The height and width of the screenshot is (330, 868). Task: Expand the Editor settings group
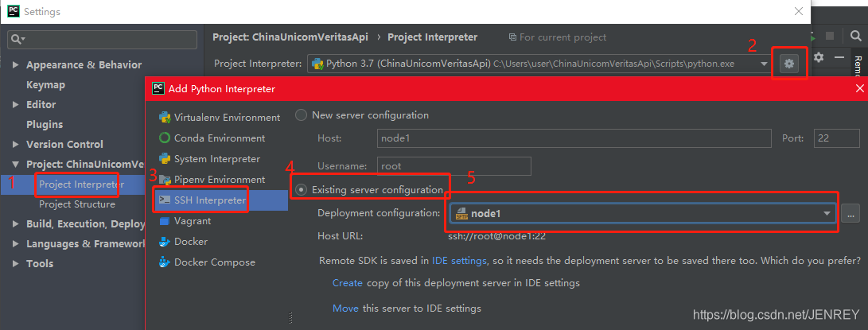pos(15,105)
